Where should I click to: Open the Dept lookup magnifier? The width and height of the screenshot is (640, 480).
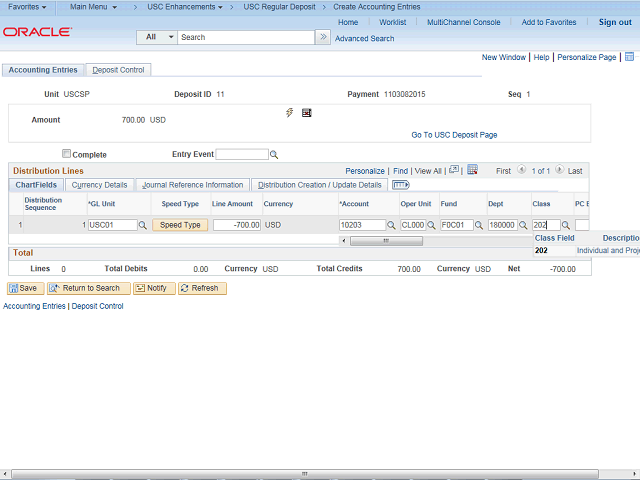[x=523, y=225]
